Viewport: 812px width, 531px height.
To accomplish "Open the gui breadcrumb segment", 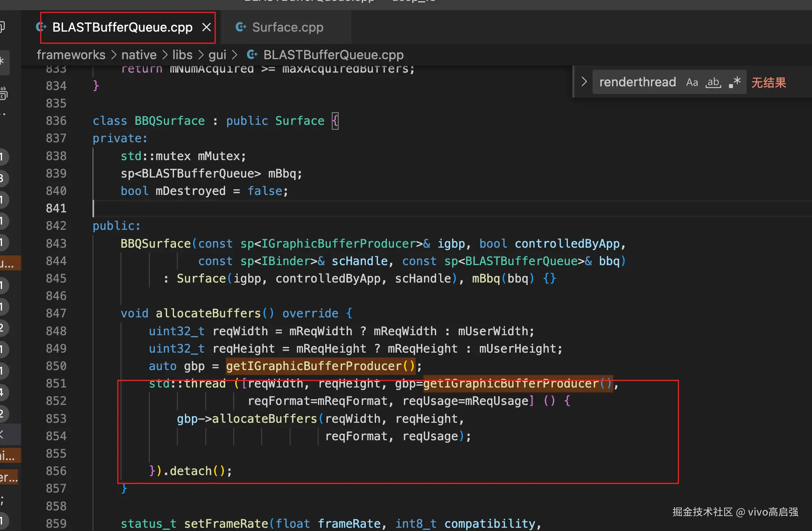I will [x=217, y=55].
